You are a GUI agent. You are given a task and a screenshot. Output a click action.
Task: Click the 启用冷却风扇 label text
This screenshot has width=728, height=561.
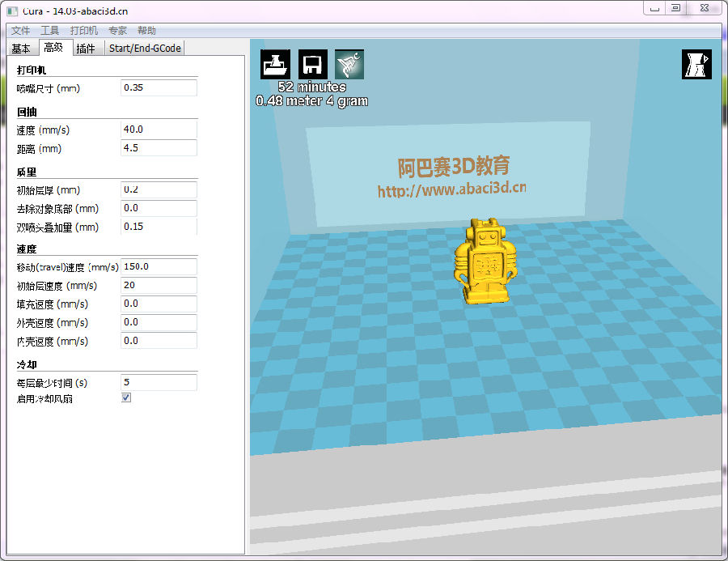(44, 399)
